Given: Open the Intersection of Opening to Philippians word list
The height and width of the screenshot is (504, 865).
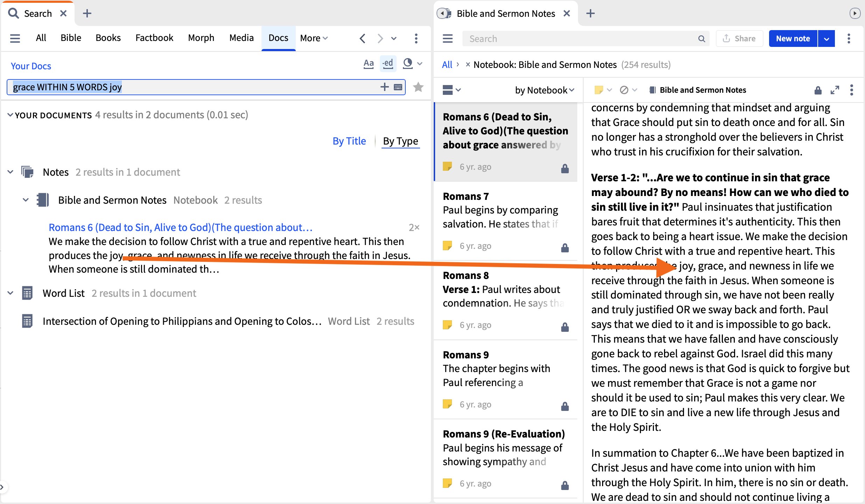Looking at the screenshot, I should [x=182, y=321].
